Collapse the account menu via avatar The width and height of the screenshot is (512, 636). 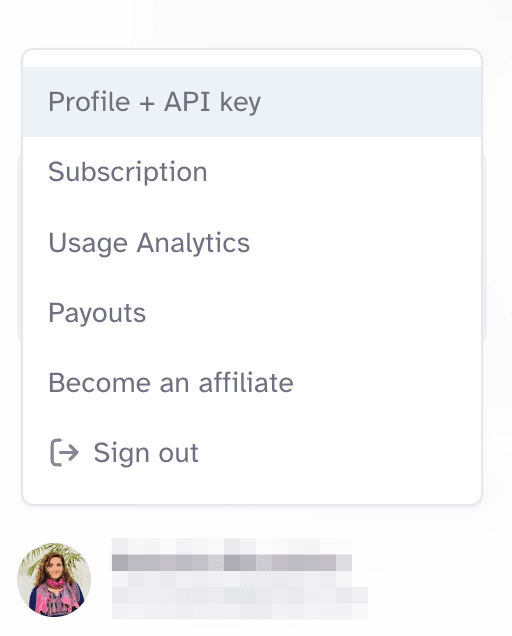pos(54,580)
